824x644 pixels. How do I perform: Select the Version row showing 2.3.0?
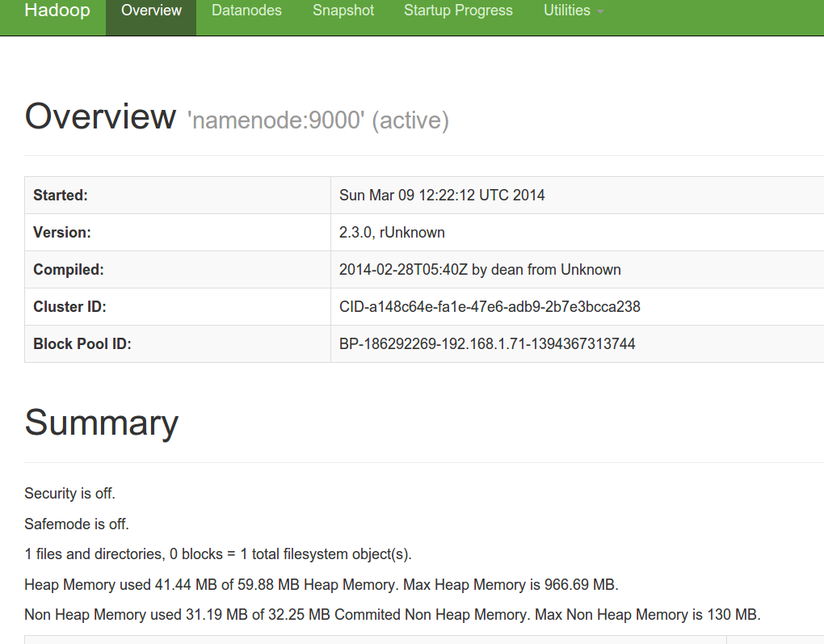(x=391, y=232)
